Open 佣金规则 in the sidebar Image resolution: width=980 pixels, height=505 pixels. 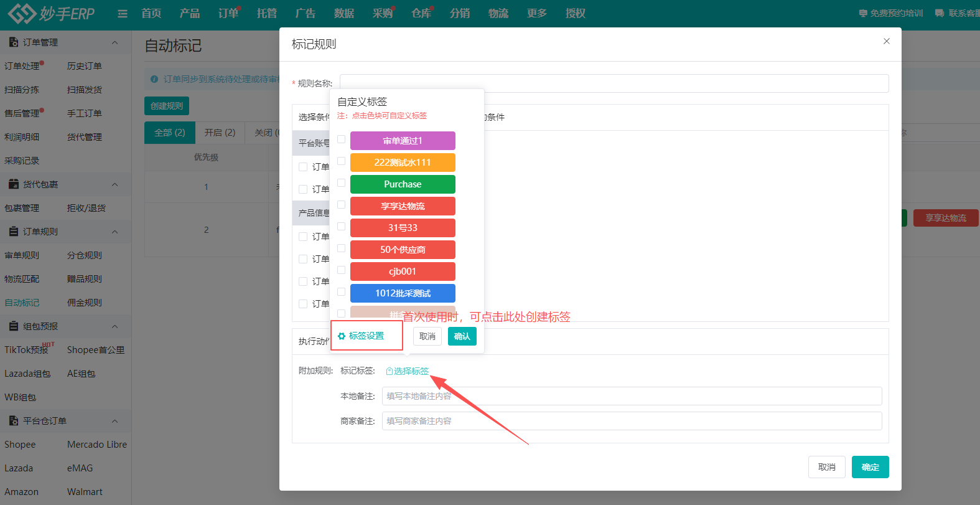85,303
